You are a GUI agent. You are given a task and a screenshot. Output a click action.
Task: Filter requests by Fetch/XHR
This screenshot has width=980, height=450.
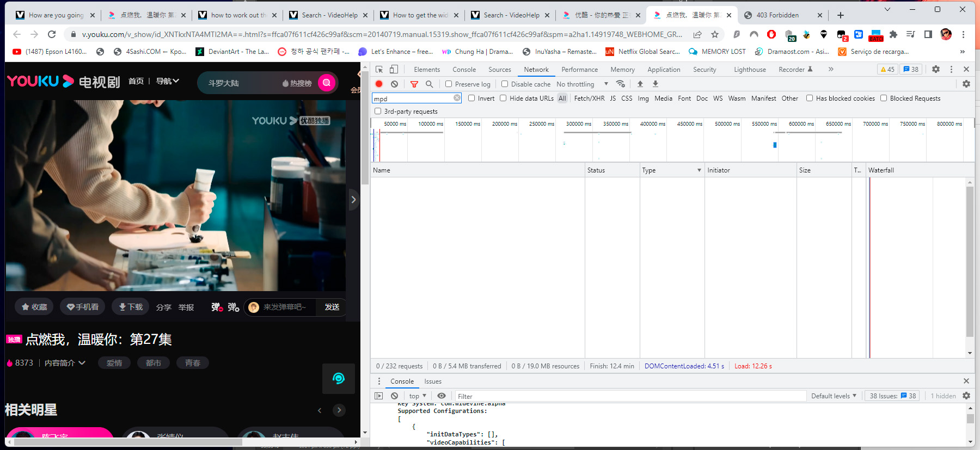pos(589,98)
